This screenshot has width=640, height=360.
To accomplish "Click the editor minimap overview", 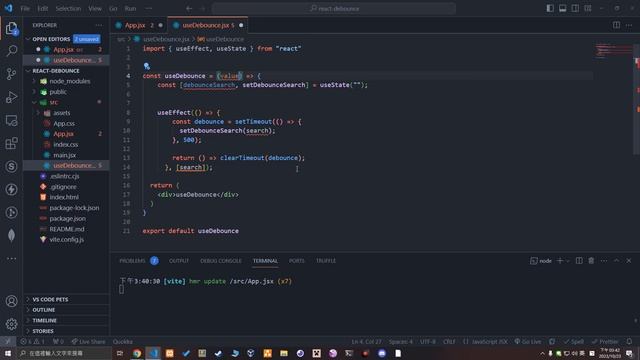I will click(x=613, y=51).
